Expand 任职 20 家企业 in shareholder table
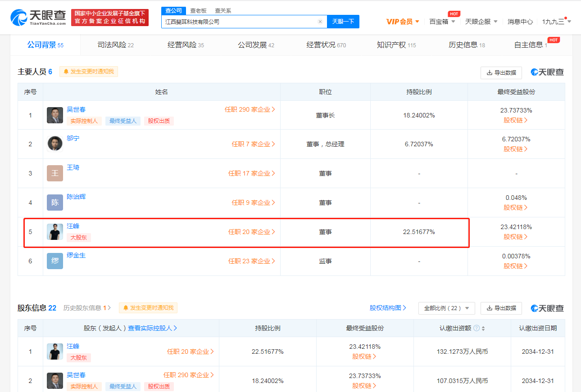The height and width of the screenshot is (392, 581). [191, 351]
